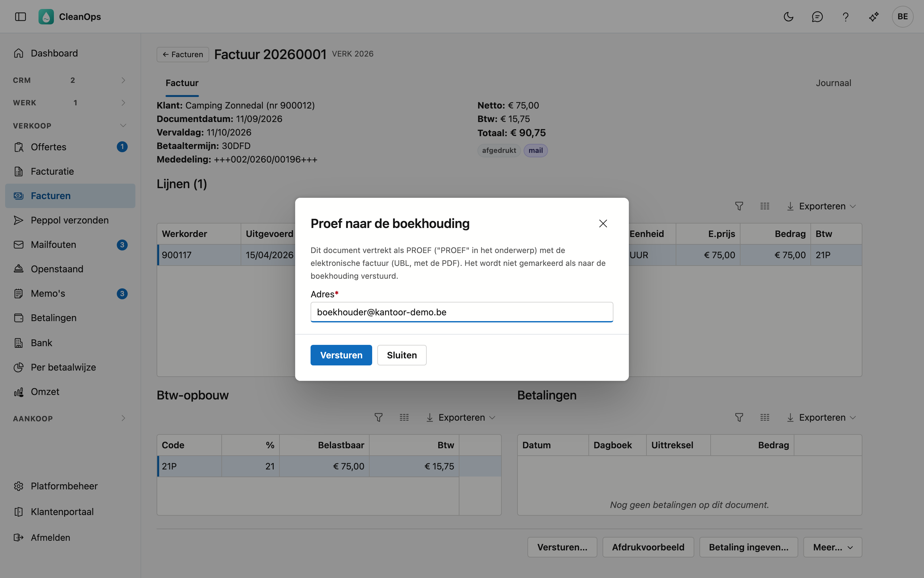924x578 pixels.
Task: Open Exporteren dropdown above Betalingen table
Action: (x=821, y=417)
